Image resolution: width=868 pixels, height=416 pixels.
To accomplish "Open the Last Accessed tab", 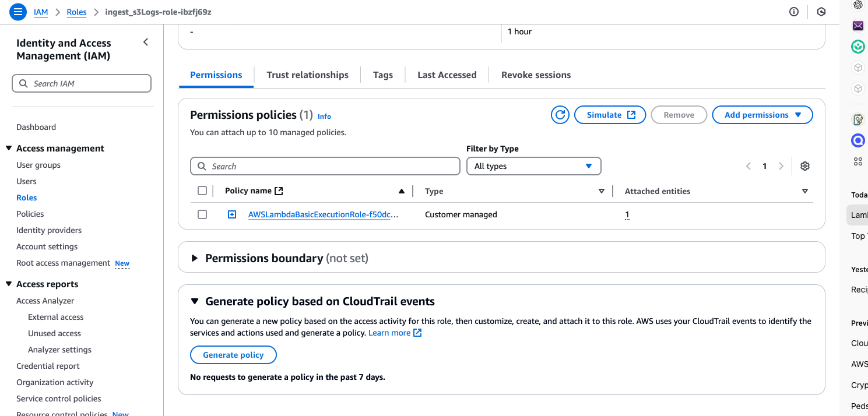I will coord(447,75).
